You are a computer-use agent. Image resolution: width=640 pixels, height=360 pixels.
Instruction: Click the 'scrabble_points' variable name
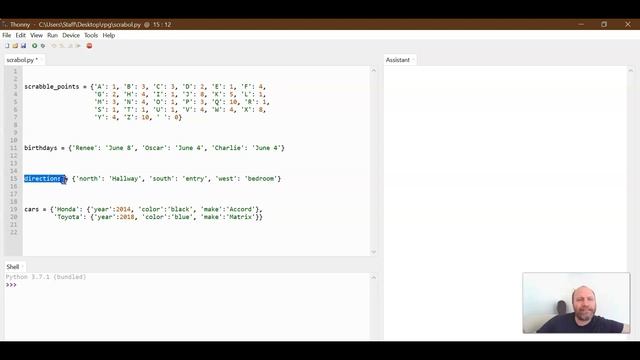pos(52,87)
